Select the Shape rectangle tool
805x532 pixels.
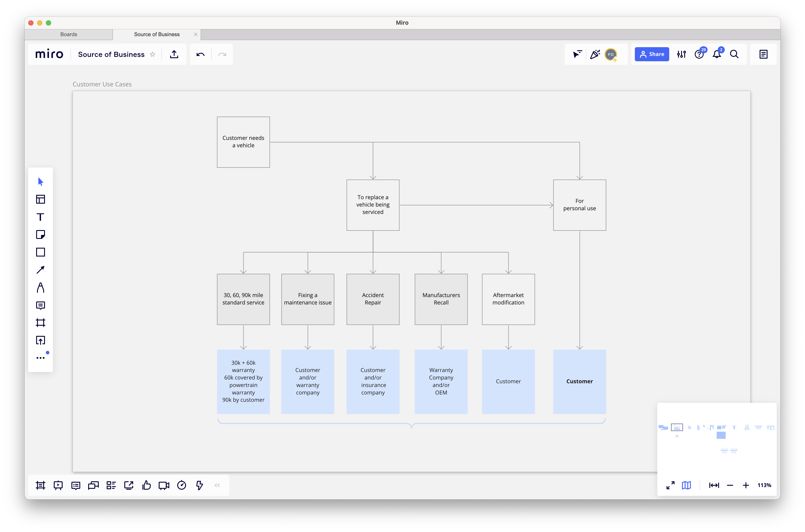(x=40, y=252)
